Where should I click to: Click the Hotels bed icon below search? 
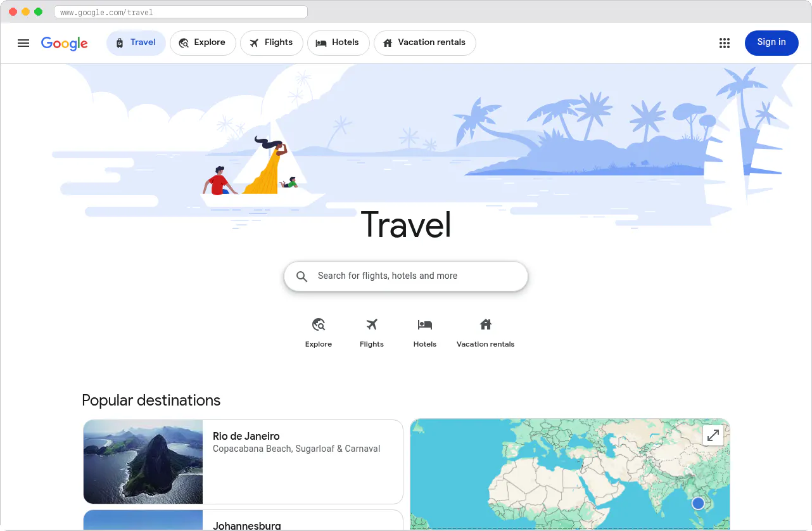[425, 325]
